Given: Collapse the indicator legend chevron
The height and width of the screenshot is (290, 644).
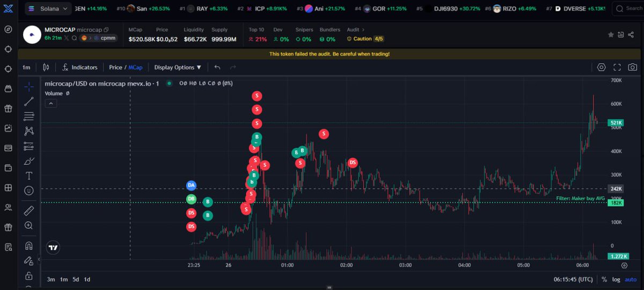Looking at the screenshot, I should [x=50, y=103].
